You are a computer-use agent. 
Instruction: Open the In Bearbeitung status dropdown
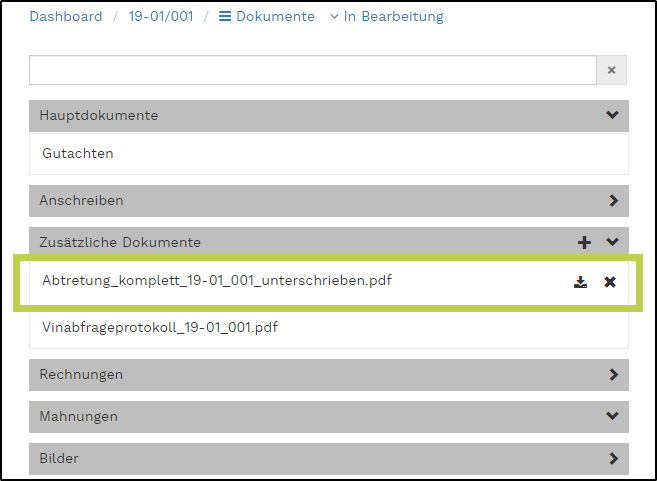386,17
